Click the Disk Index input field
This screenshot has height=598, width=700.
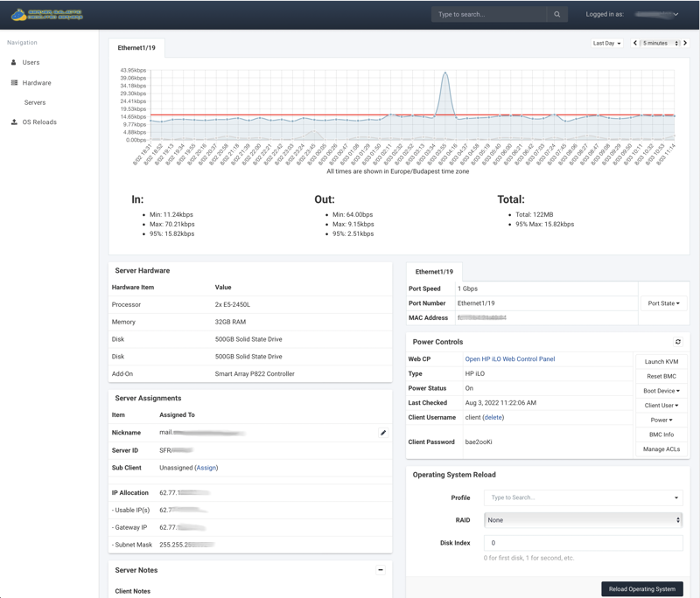(584, 543)
